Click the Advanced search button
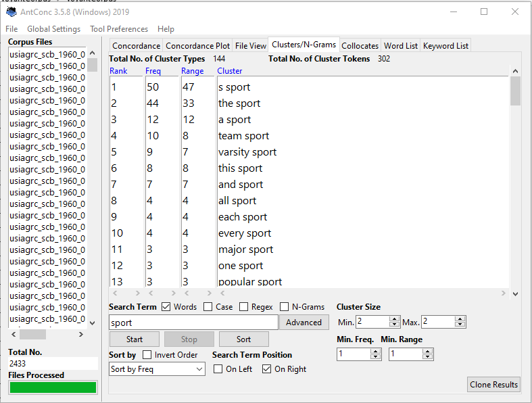This screenshot has width=532, height=403. [x=304, y=323]
